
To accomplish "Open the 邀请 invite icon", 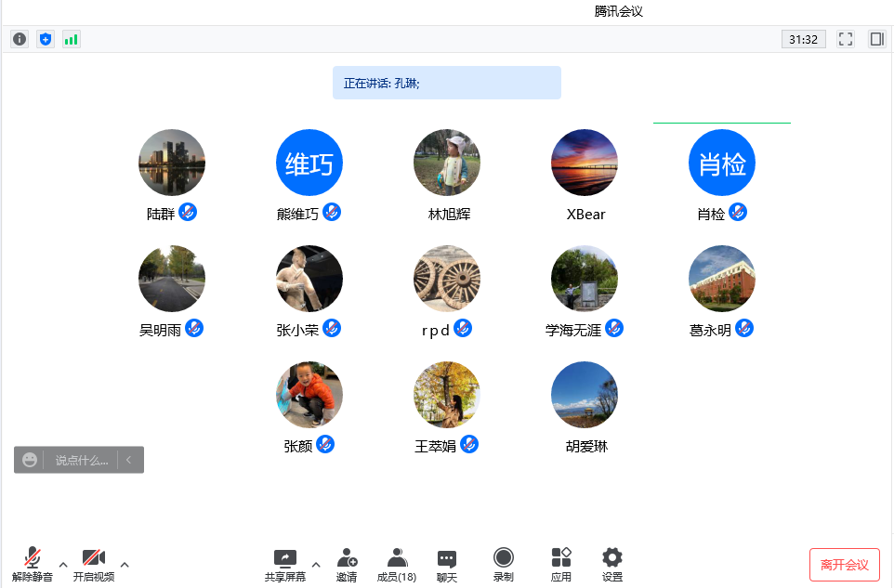I will pyautogui.click(x=347, y=564).
